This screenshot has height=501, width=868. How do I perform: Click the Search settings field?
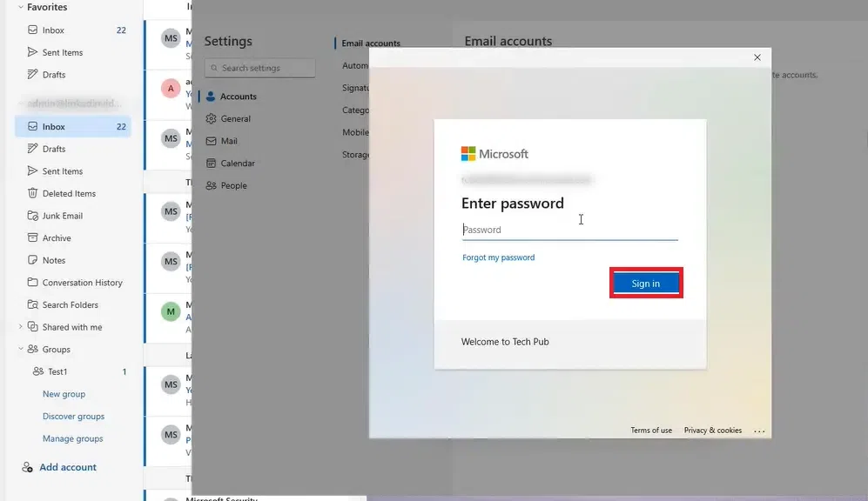tap(259, 68)
